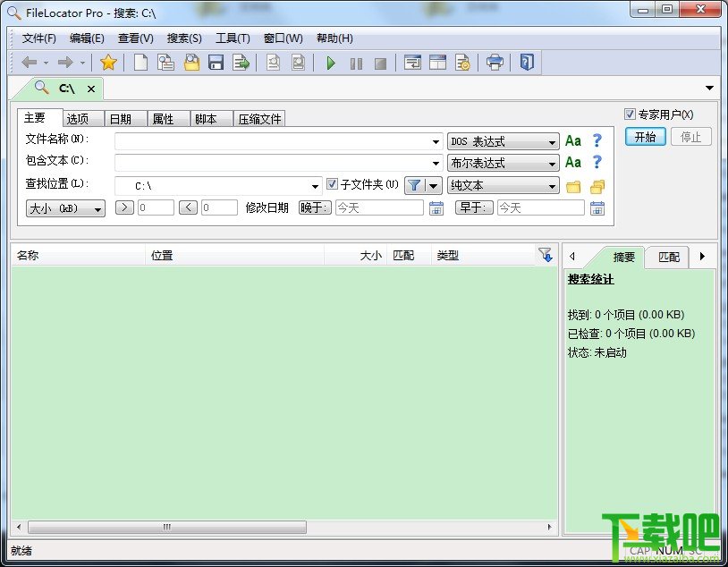Viewport: 728px width, 567px height.
Task: Toggle 子文件夹 subfolders checkbox
Action: click(x=332, y=184)
